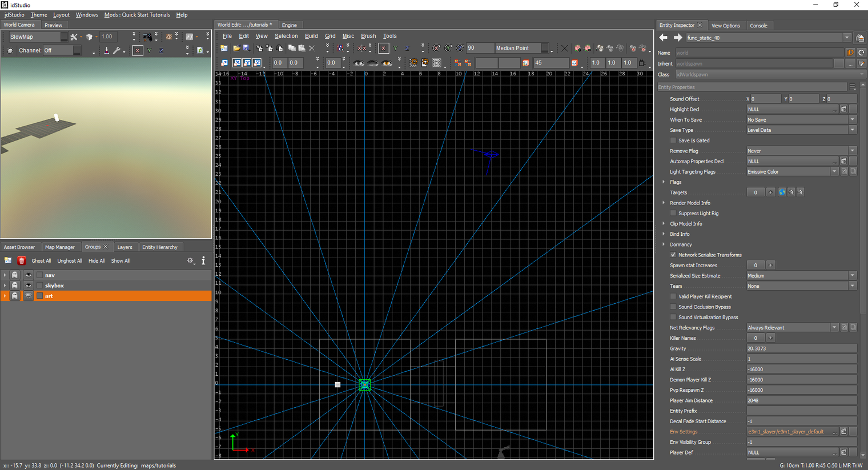The image size is (868, 470).
Task: Tick Valid Player Kill Recipient checkbox
Action: point(673,296)
